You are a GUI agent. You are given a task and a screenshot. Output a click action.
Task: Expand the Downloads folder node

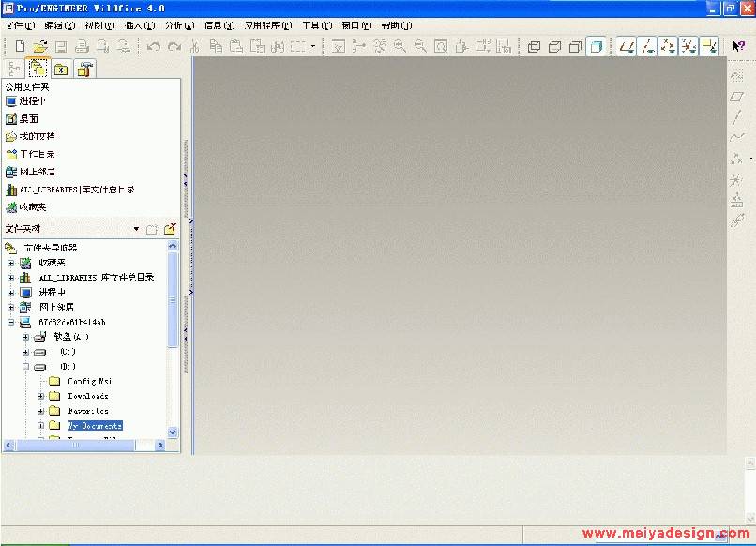tap(41, 397)
